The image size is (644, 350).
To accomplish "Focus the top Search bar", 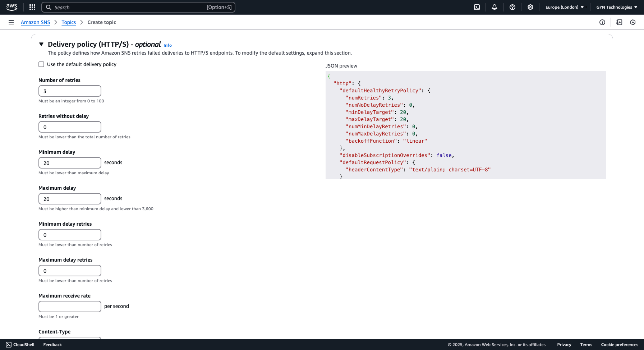I will (138, 7).
